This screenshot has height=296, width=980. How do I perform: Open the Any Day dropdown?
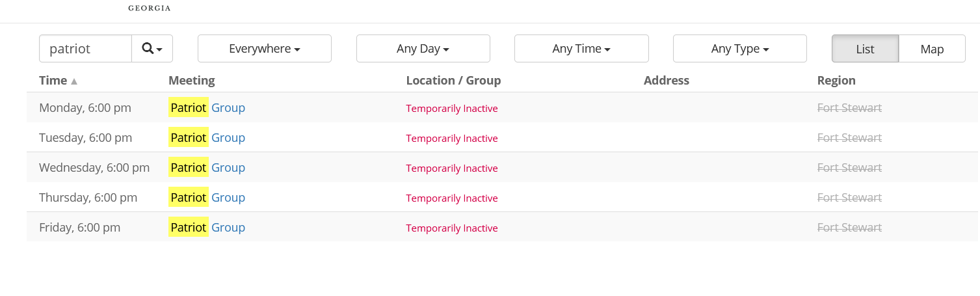point(423,49)
